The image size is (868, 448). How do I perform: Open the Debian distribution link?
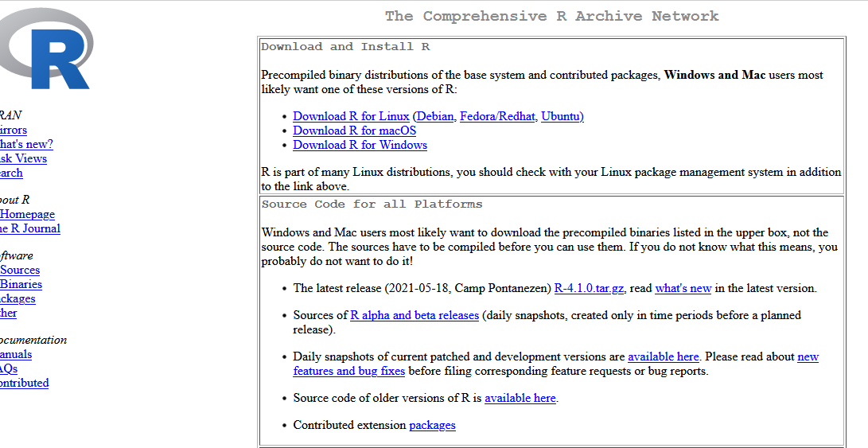[x=435, y=116]
